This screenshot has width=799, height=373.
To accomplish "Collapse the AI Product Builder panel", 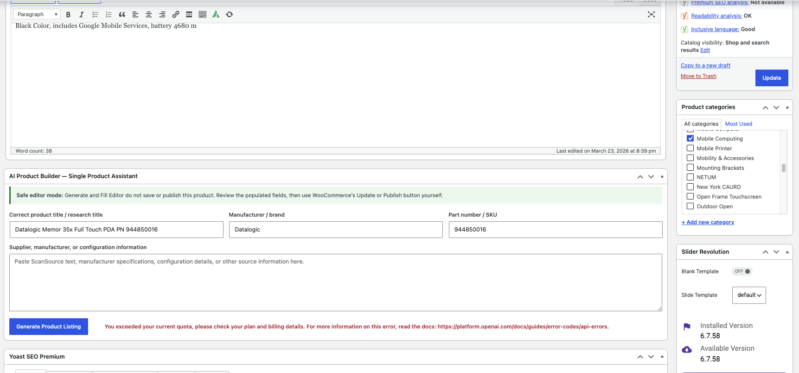I will coord(662,176).
